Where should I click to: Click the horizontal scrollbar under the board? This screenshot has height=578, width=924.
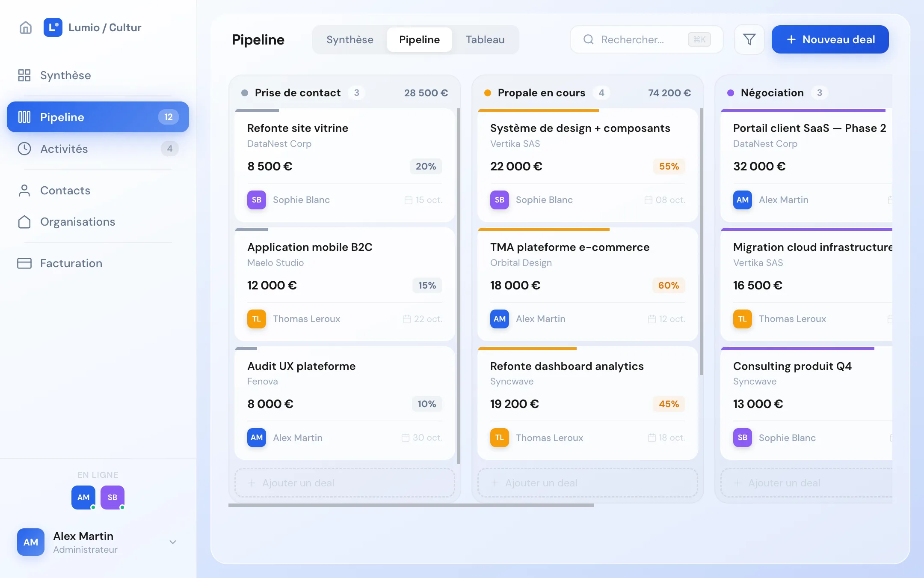coord(411,505)
